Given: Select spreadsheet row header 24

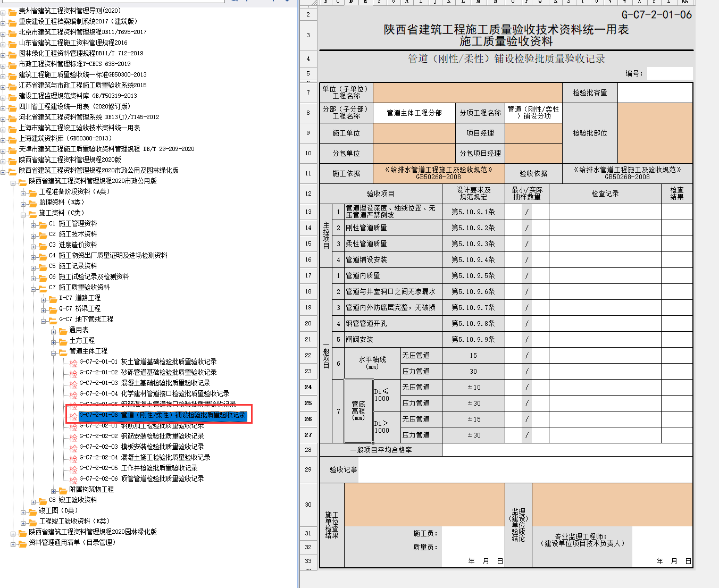Looking at the screenshot, I should point(308,387).
